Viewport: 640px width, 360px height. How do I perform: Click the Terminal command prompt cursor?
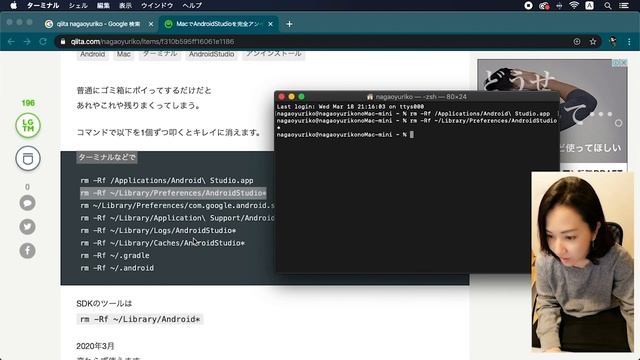(x=411, y=134)
